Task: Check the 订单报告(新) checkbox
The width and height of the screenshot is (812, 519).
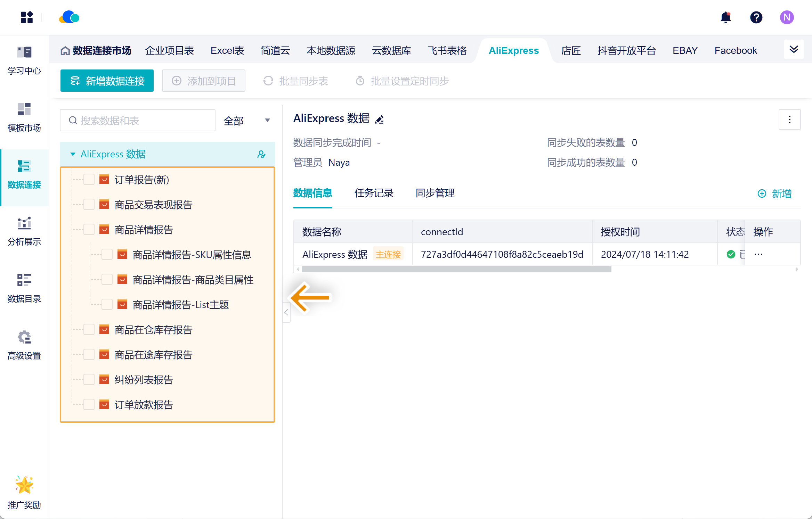Action: (x=89, y=180)
